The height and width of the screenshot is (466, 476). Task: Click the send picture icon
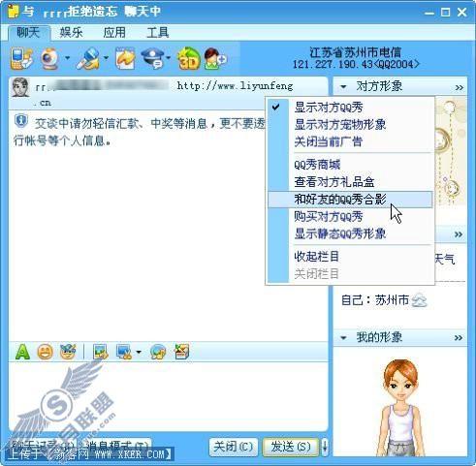(x=101, y=352)
